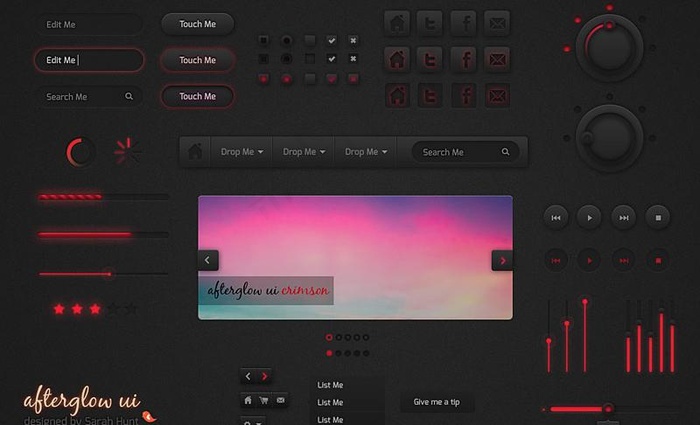The width and height of the screenshot is (700, 425).
Task: Go to next slide with red arrow
Action: tap(502, 260)
